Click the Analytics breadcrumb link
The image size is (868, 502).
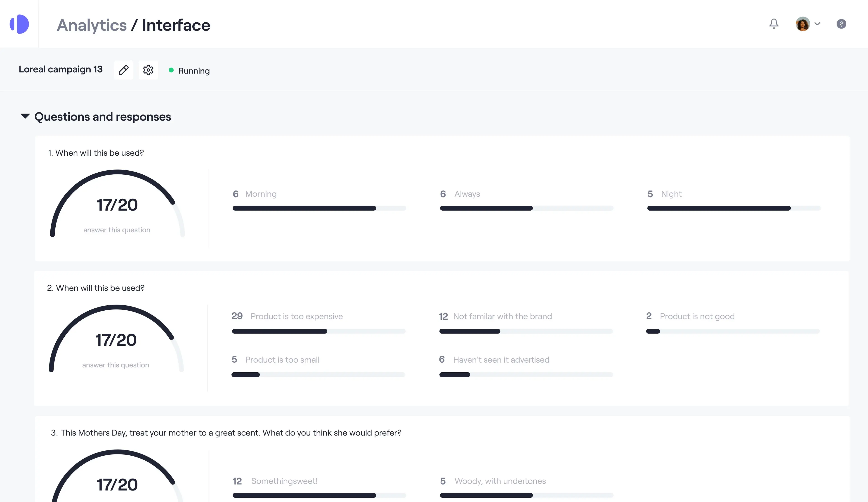[x=92, y=25]
